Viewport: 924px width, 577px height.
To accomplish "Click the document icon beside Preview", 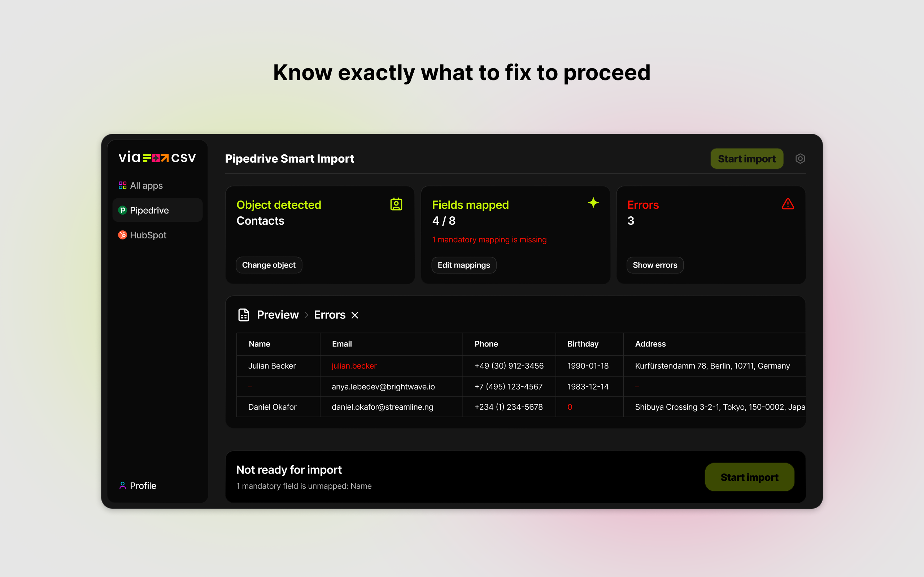I will 243,314.
